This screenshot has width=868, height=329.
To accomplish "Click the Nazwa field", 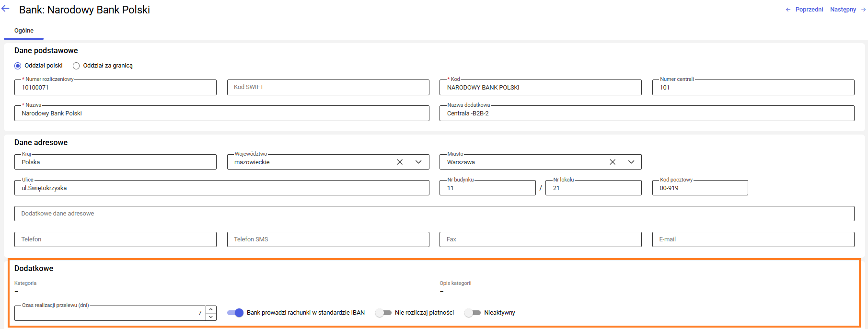I will click(x=222, y=113).
